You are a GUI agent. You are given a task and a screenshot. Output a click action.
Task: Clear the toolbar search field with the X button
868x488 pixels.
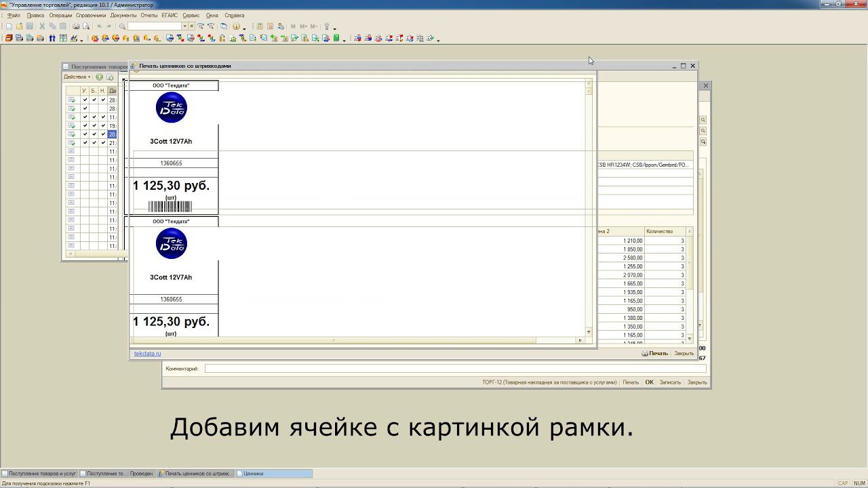click(x=191, y=26)
